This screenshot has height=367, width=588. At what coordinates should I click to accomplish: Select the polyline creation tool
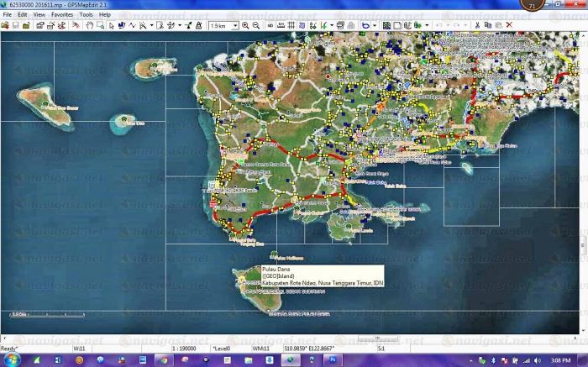tap(133, 25)
